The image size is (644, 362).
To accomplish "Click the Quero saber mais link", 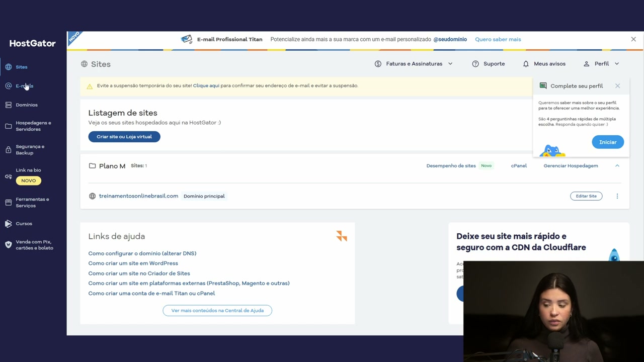I will click(498, 39).
